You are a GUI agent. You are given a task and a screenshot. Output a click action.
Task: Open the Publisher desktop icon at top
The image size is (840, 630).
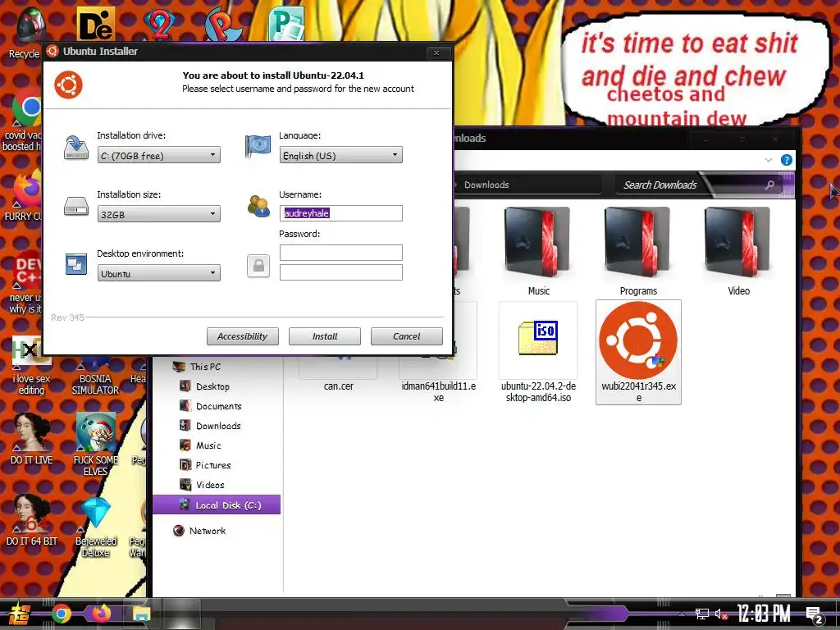[286, 25]
